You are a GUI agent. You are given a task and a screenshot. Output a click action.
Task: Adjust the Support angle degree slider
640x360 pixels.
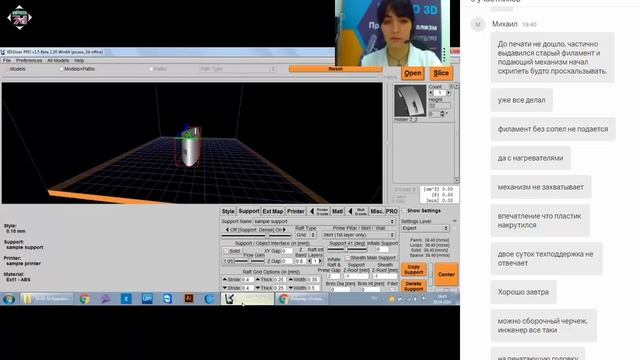[x=347, y=249]
